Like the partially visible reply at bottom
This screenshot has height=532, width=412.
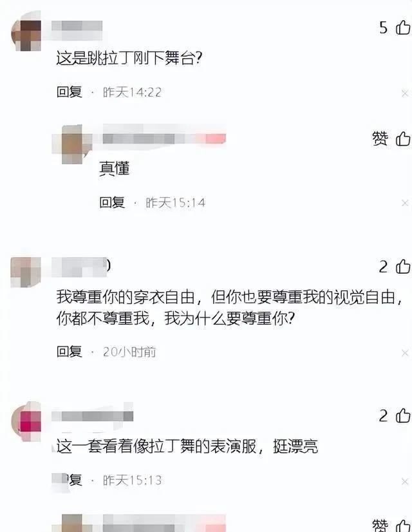click(x=403, y=525)
